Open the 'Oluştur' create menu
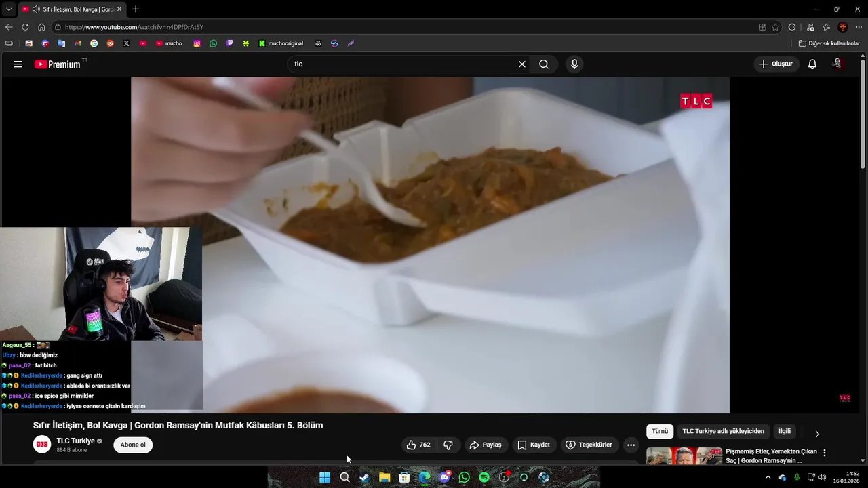This screenshot has width=868, height=488. [776, 64]
